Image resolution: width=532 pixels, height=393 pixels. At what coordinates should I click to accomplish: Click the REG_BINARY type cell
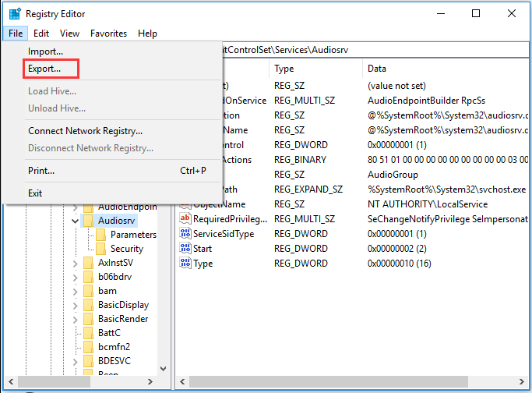(x=300, y=160)
